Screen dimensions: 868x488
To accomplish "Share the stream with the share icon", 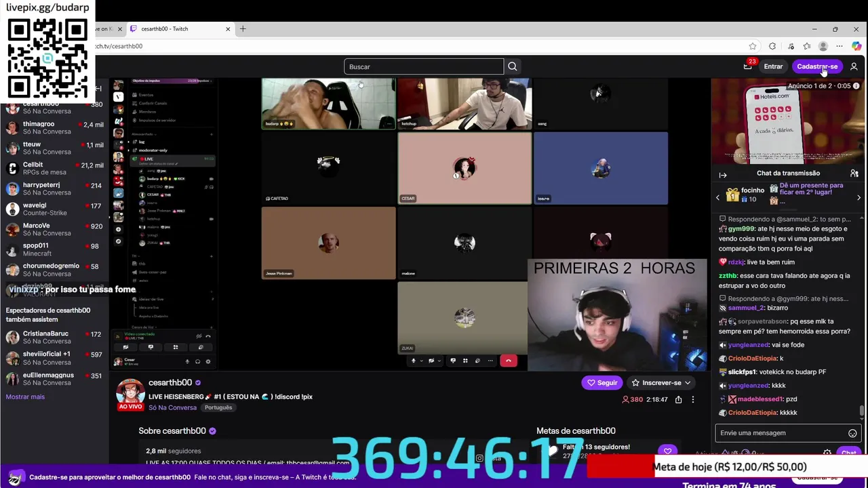I will pyautogui.click(x=678, y=400).
